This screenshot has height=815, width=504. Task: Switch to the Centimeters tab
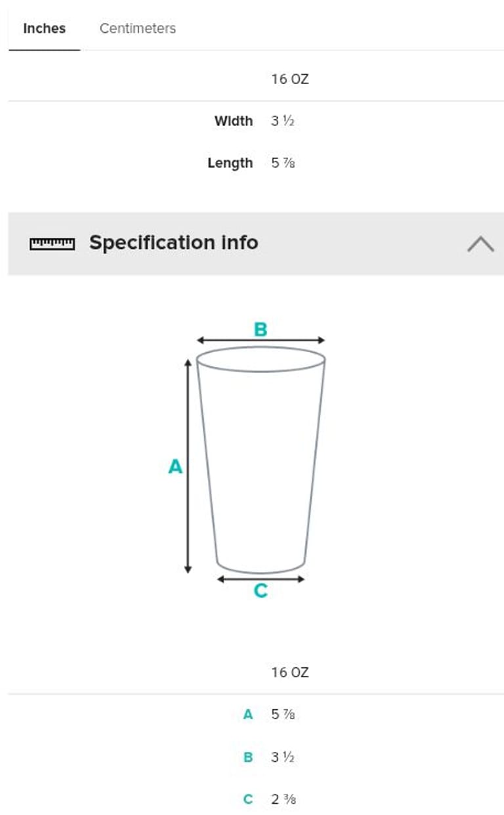click(x=138, y=28)
